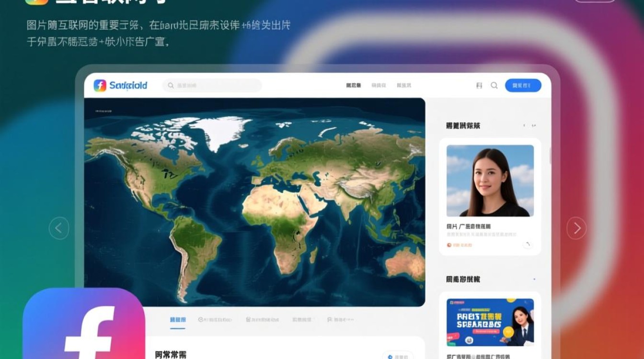
Task: Select the first bold header navigation item
Action: [x=354, y=86]
